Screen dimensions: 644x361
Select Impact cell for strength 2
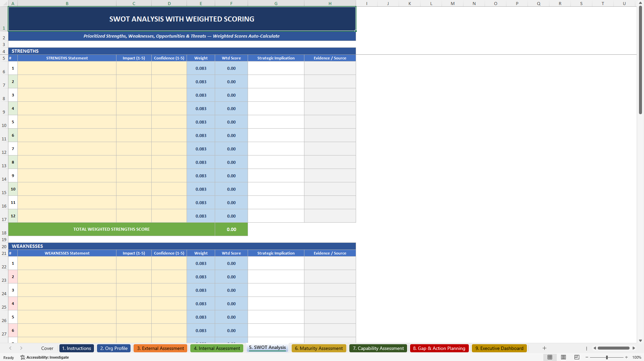coord(134,82)
